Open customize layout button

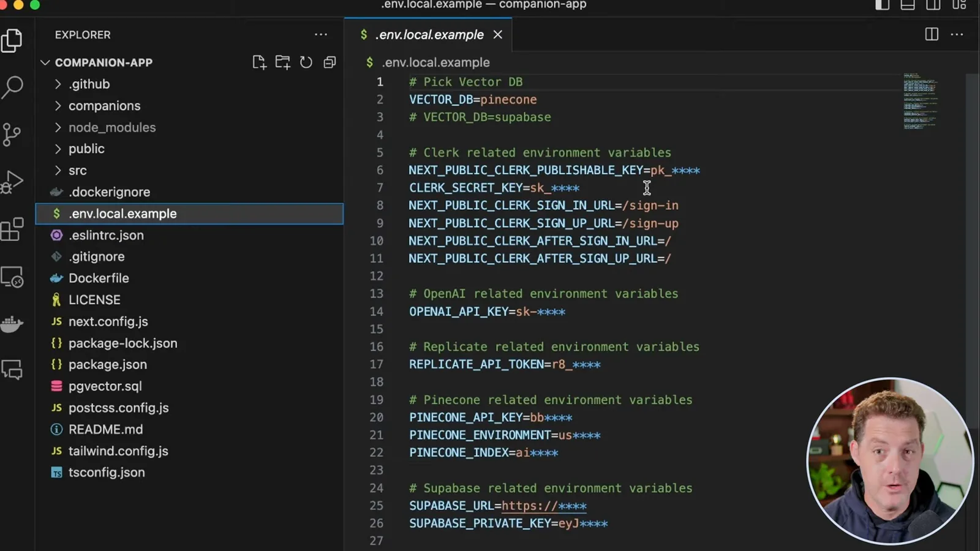coord(959,5)
